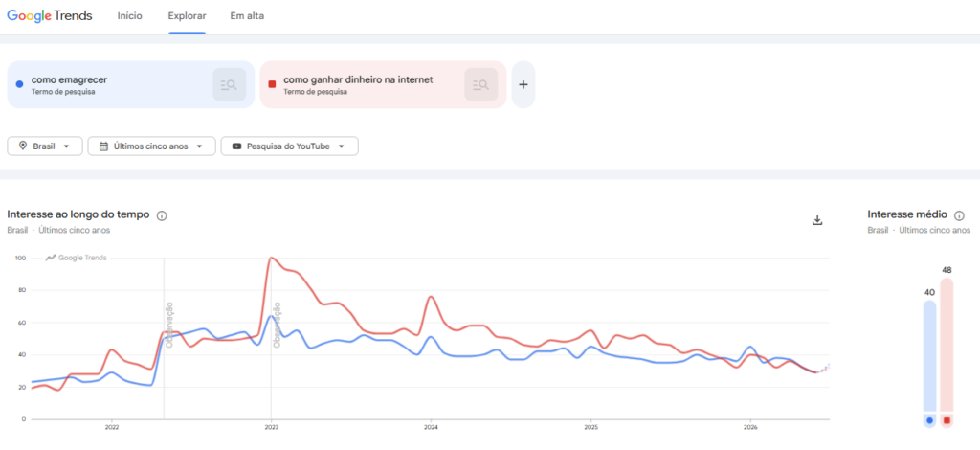Go to the Início tab
The width and height of the screenshot is (980, 450).
(130, 16)
